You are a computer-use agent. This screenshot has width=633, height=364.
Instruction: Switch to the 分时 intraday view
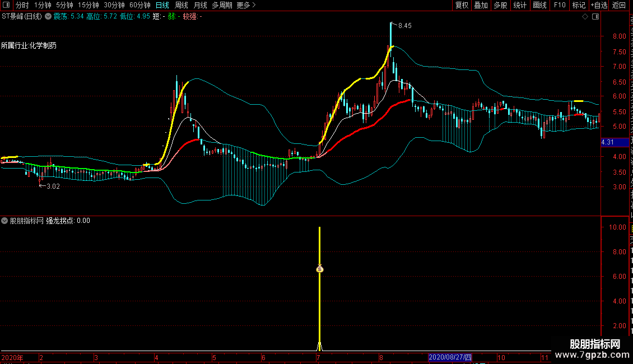click(22, 5)
